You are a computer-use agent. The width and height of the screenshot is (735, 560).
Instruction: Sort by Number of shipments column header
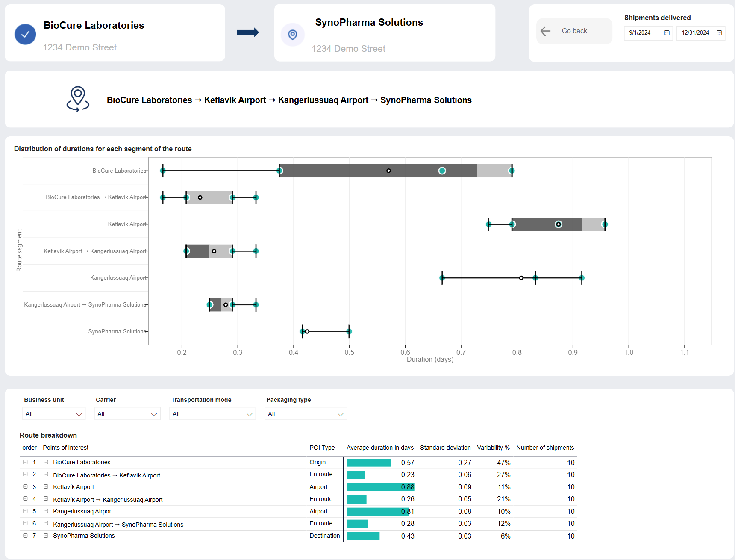pos(545,448)
